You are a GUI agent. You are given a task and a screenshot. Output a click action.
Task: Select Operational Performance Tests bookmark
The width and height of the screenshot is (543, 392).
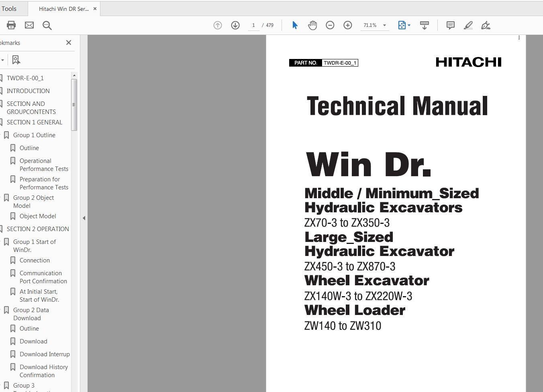click(44, 165)
